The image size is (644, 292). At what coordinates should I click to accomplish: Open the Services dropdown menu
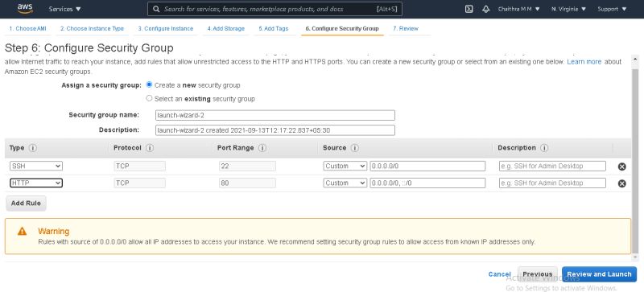pos(65,9)
